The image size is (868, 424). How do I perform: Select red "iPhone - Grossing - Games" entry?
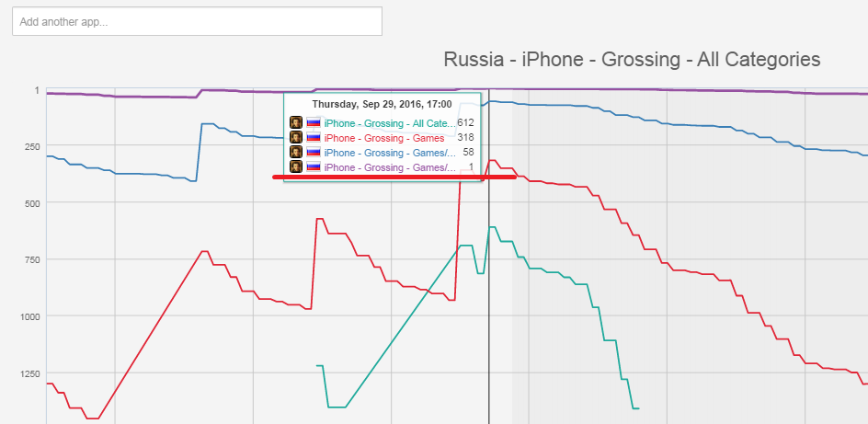coord(384,138)
